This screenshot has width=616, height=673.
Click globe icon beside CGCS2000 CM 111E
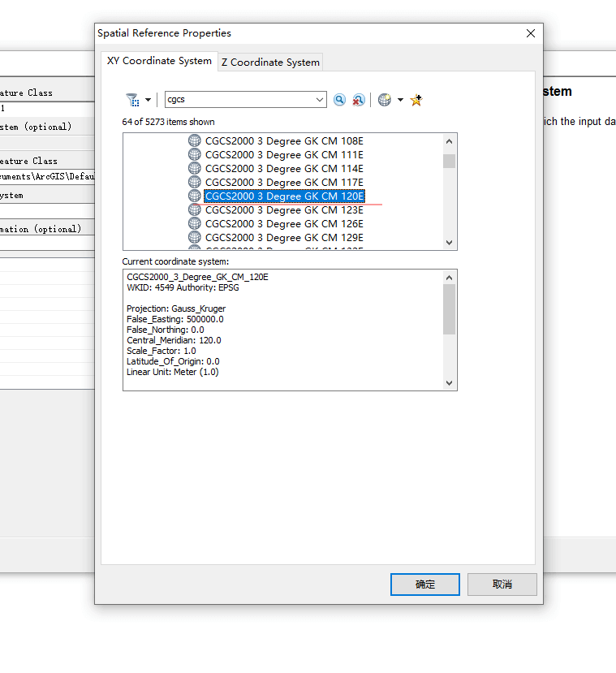point(194,154)
